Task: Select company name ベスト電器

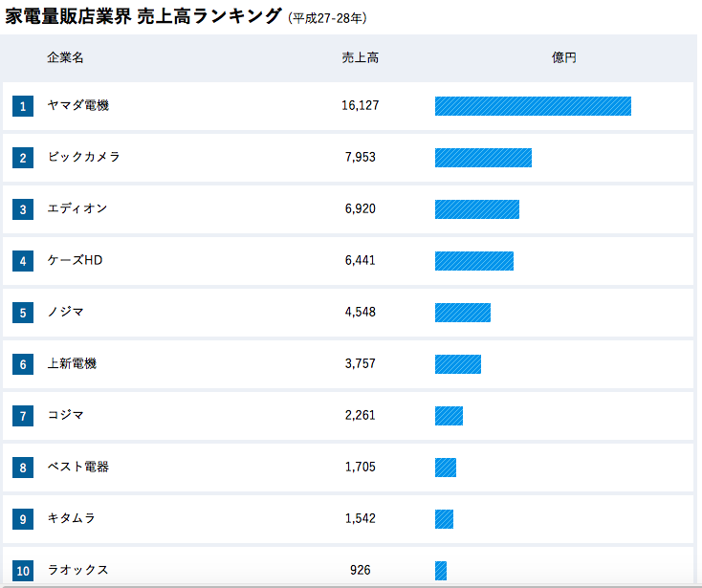Action: coord(78,467)
